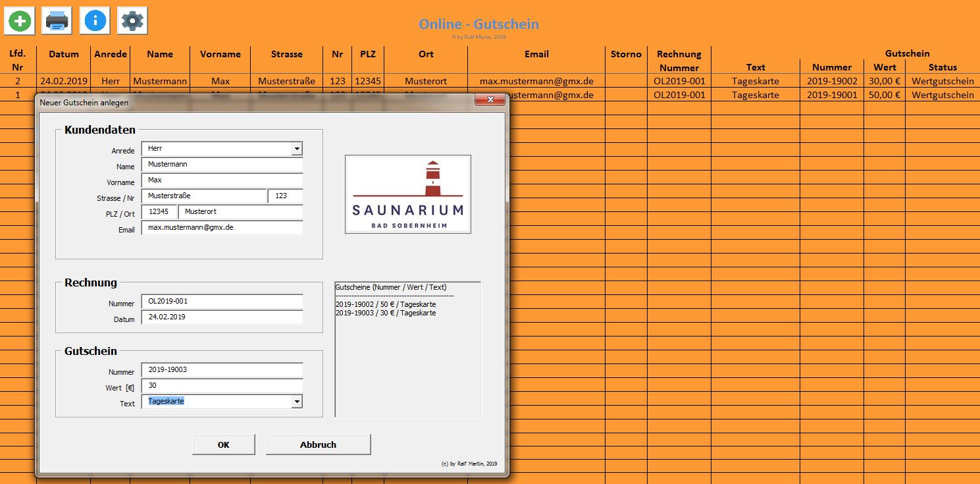Expand the Anrede dropdown arrow
980x484 pixels.
pos(297,149)
